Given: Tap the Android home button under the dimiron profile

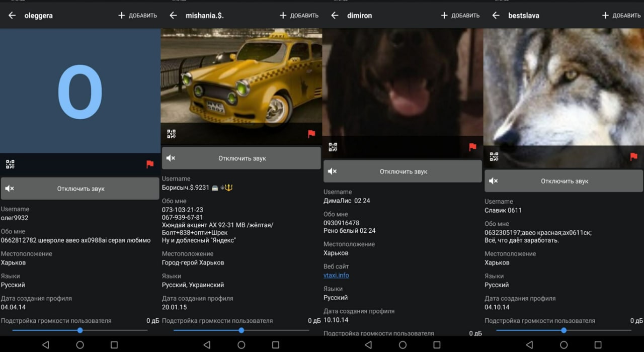Looking at the screenshot, I should click(x=403, y=345).
